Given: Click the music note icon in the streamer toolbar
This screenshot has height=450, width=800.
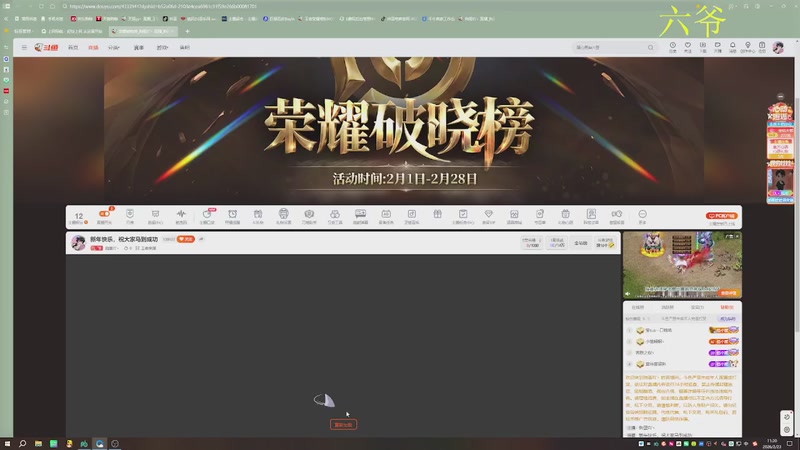Looking at the screenshot, I should (412, 216).
